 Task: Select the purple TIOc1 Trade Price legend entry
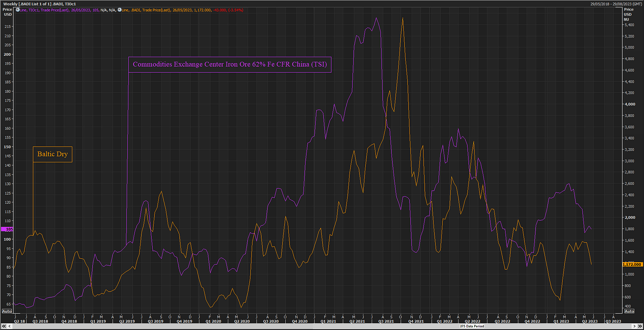point(59,10)
